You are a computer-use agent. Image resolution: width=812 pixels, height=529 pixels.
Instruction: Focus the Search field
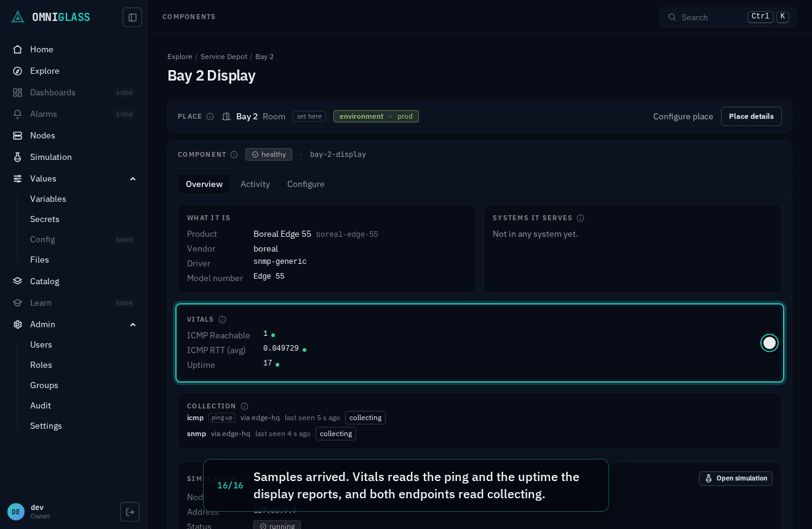click(728, 17)
